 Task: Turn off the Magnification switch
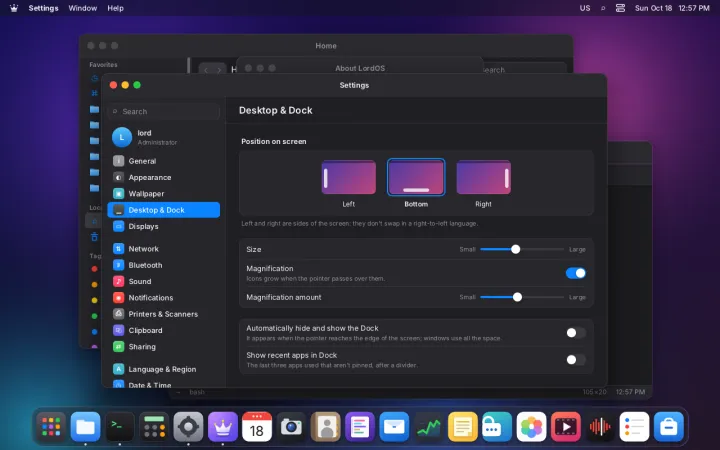(x=576, y=273)
